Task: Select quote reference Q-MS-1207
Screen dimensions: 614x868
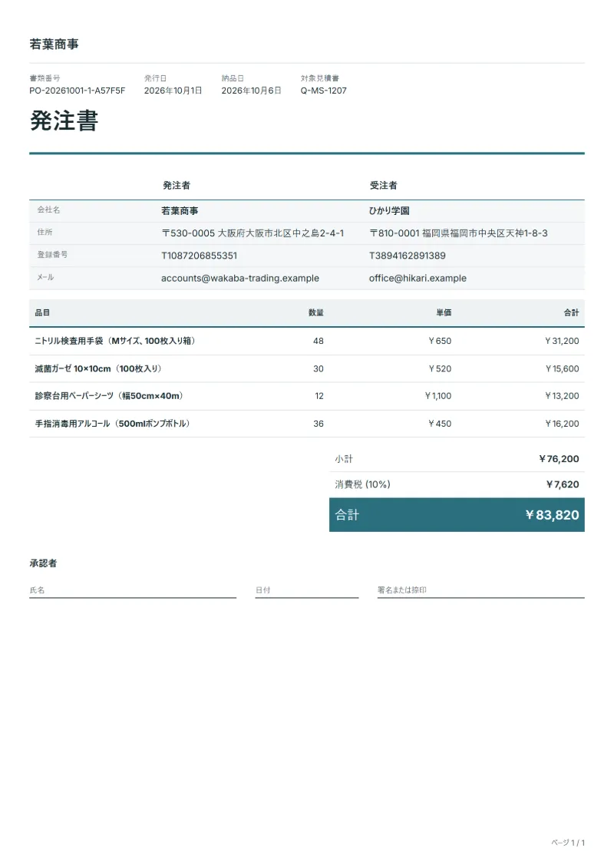Action: pyautogui.click(x=323, y=91)
